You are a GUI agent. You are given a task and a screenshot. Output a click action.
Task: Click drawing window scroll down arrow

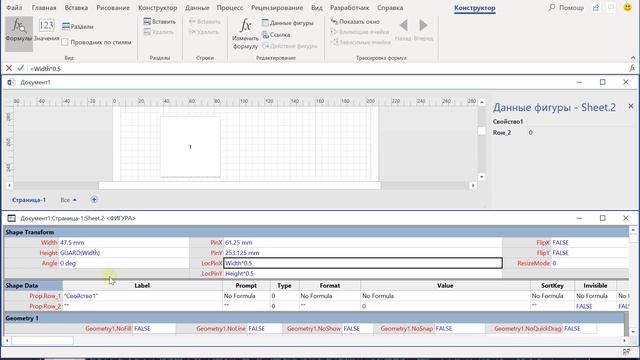pyautogui.click(x=482, y=177)
